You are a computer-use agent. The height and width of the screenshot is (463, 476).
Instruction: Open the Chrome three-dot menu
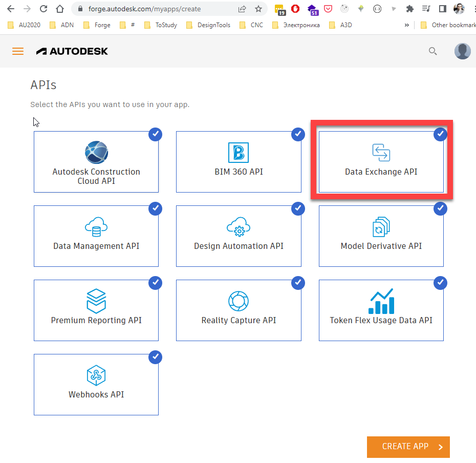[474, 9]
